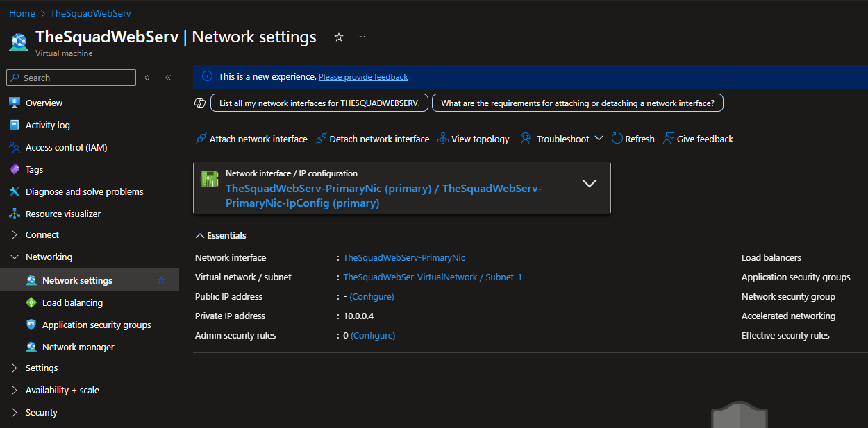Click attaching or detaching requirements suggestion
The image size is (868, 428).
[578, 103]
